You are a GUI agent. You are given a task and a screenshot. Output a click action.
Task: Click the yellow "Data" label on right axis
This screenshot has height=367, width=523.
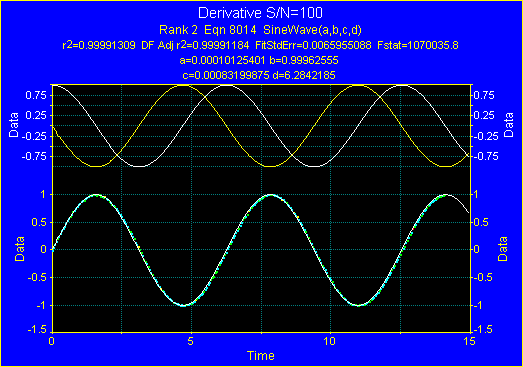tap(503, 249)
